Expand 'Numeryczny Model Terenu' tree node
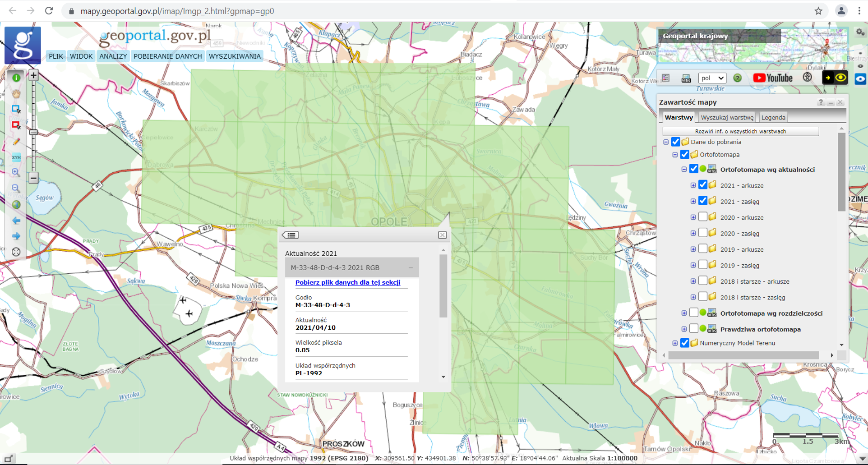The height and width of the screenshot is (465, 868). tap(675, 343)
